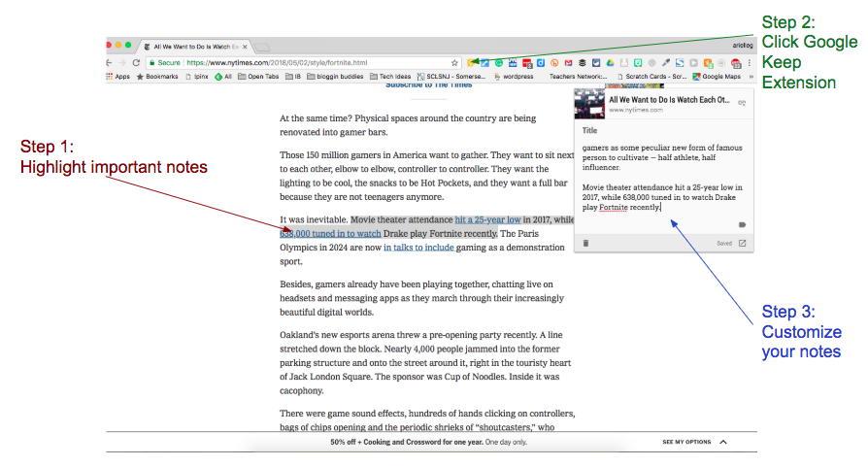Open the Teachers Network bookmark

click(x=578, y=77)
